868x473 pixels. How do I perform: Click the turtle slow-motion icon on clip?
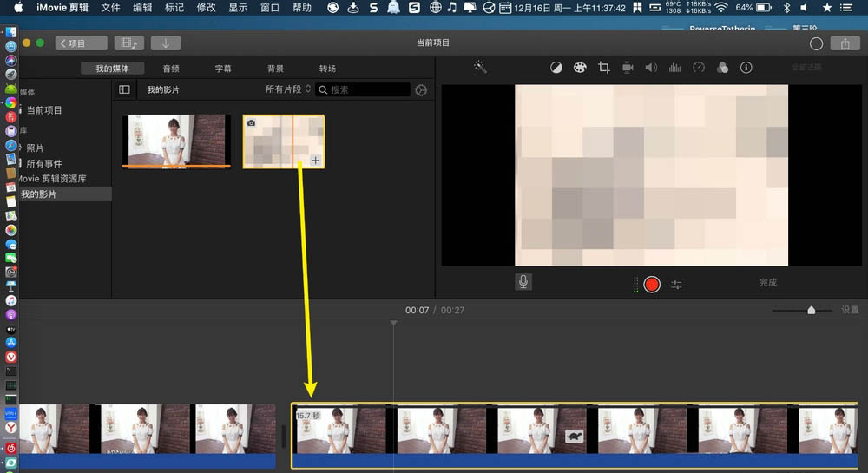pyautogui.click(x=575, y=437)
